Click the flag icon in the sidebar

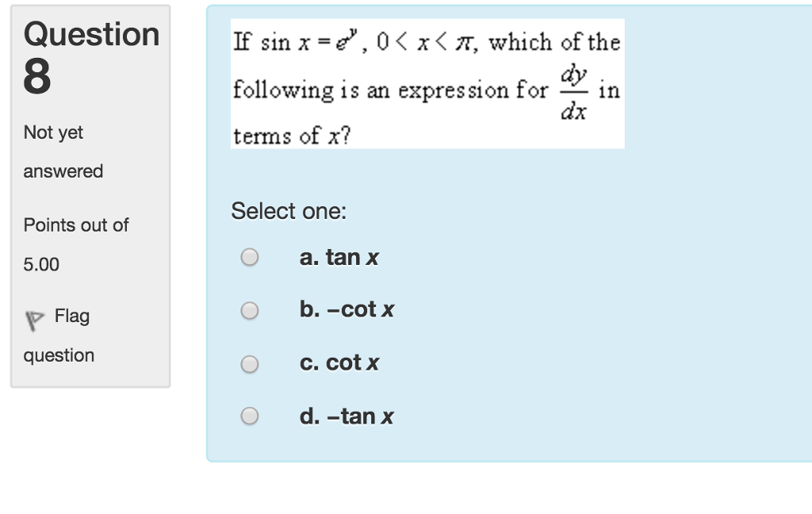tap(33, 320)
